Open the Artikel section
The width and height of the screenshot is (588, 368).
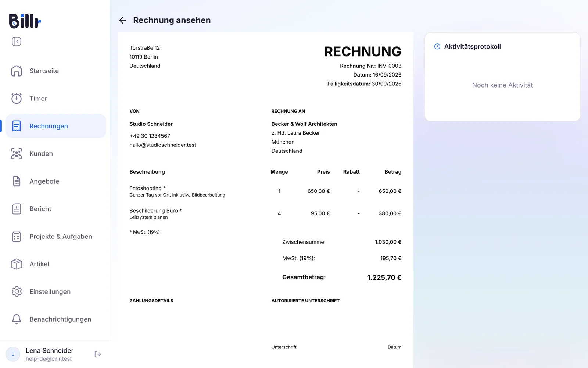point(56,264)
